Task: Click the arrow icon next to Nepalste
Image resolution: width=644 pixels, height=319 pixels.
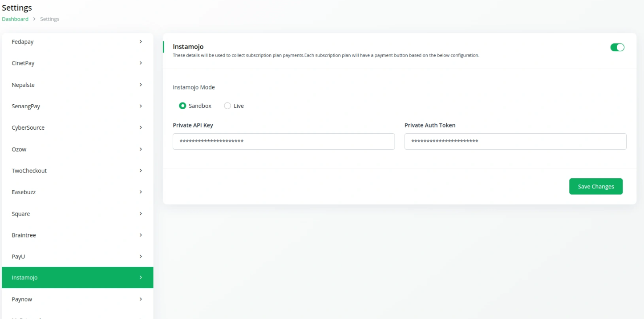Action: tap(141, 85)
